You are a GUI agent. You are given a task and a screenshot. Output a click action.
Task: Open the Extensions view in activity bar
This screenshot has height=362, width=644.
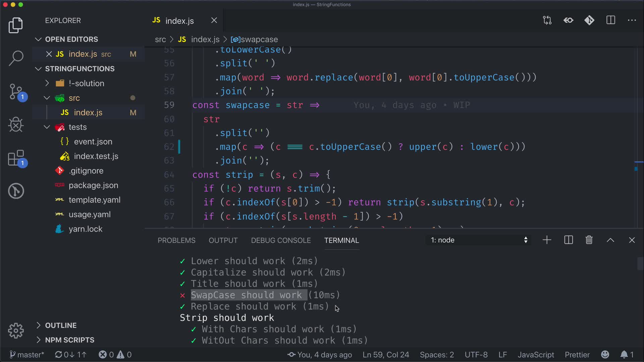click(16, 158)
